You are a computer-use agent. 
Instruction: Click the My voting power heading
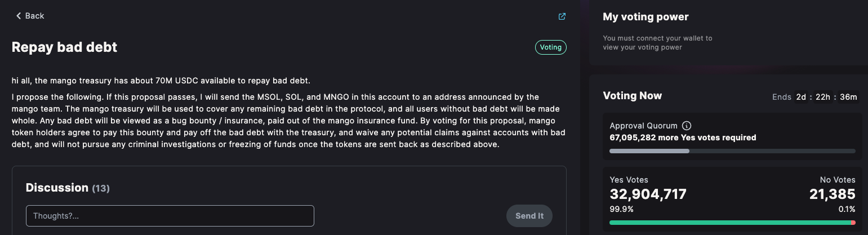click(646, 17)
